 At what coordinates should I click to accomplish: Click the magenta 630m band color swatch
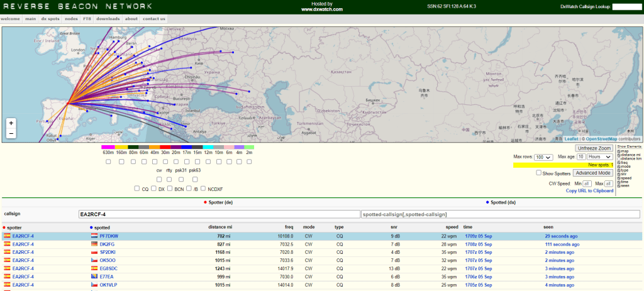click(x=108, y=147)
